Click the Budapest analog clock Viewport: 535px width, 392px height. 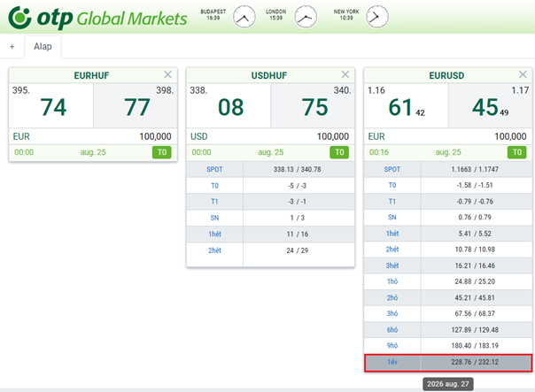click(x=244, y=17)
